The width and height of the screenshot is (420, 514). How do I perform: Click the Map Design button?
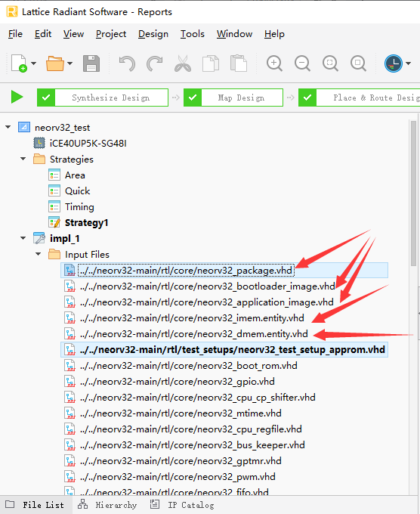[233, 98]
